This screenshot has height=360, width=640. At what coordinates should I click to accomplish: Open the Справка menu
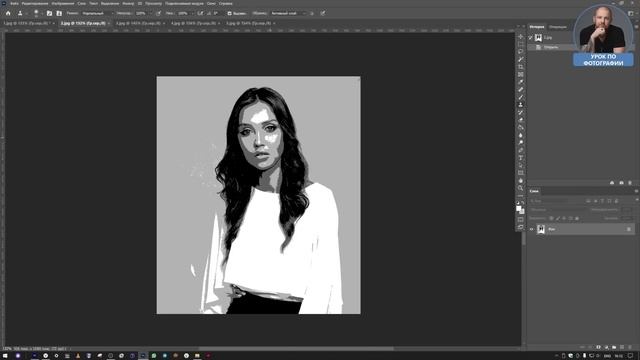pos(225,3)
